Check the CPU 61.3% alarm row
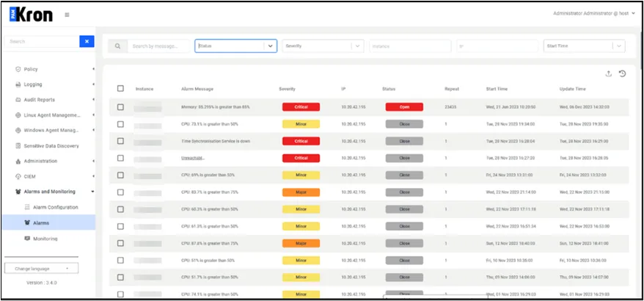The height and width of the screenshot is (301, 644). [120, 226]
